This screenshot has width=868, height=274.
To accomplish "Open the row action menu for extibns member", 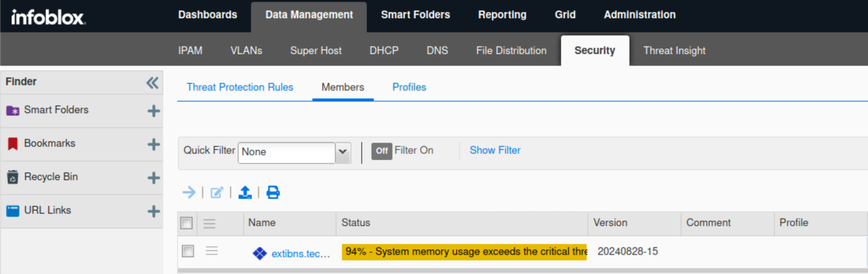I will (x=211, y=251).
